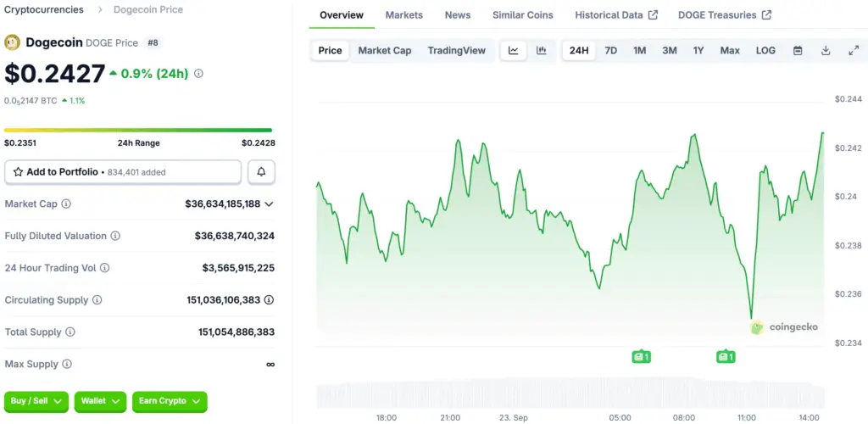Open the DOGE Treasuries tab
868x424 pixels.
[x=725, y=15]
